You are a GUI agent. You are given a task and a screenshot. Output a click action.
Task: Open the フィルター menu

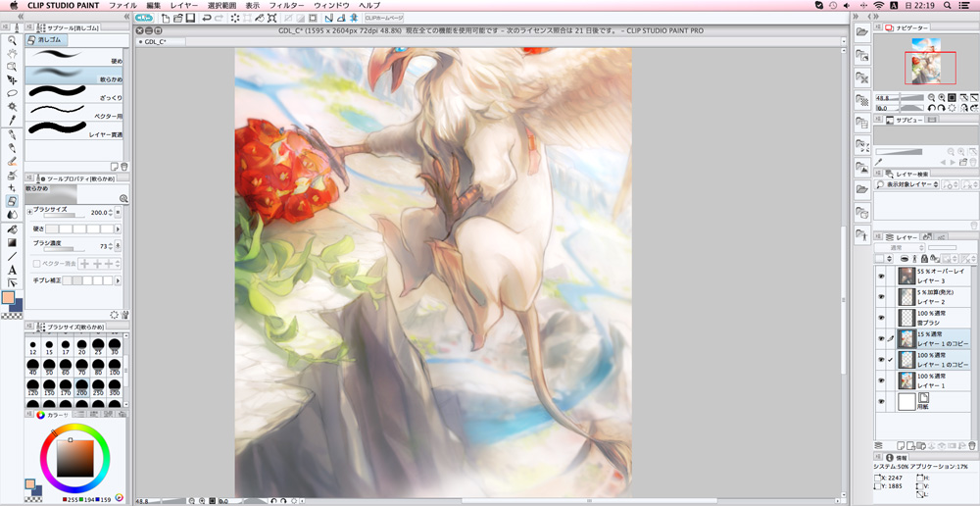tap(287, 5)
